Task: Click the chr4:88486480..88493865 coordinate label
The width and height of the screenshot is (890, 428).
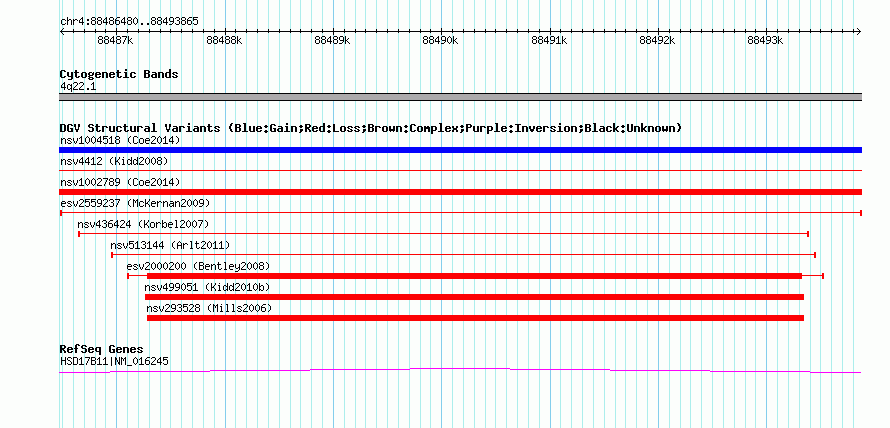Action: pos(129,22)
